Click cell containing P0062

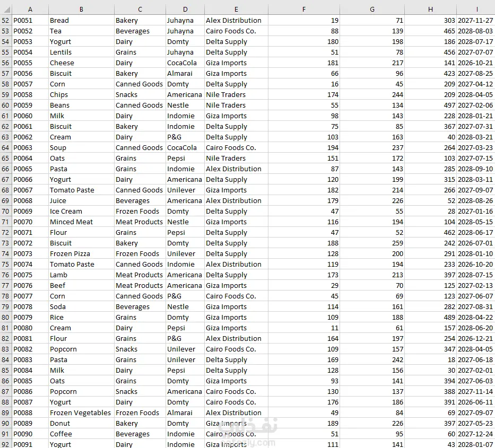[30, 137]
